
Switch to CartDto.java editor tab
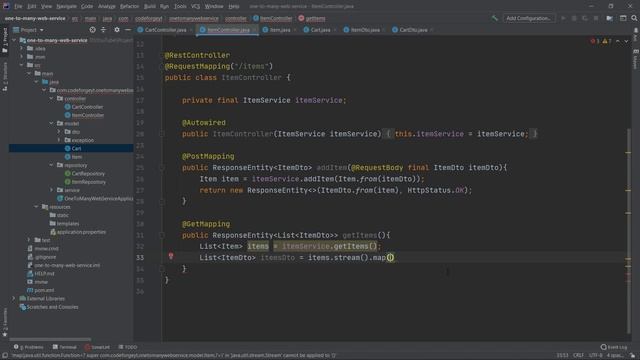click(x=413, y=30)
